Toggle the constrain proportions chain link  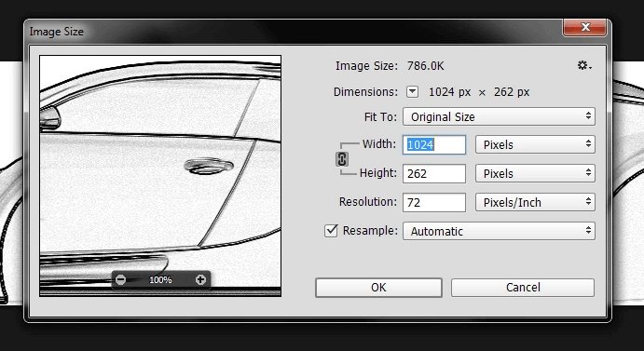(x=342, y=159)
